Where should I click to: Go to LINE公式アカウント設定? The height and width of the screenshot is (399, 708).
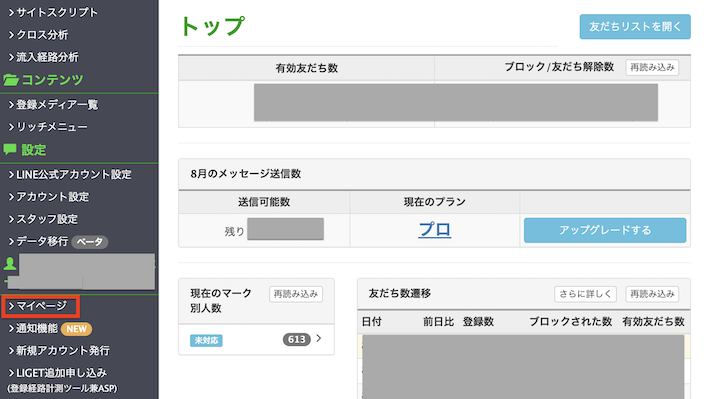[70, 175]
